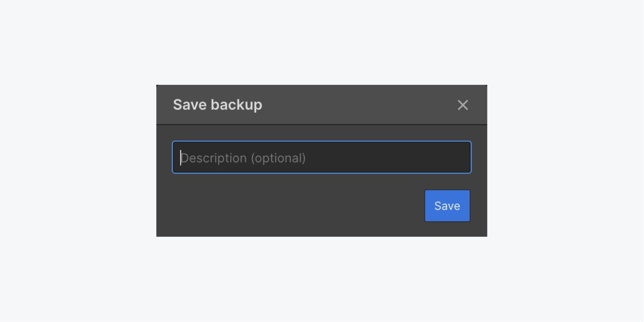This screenshot has width=644, height=322.
Task: Cancel the backup via the close icon
Action: pos(463,105)
